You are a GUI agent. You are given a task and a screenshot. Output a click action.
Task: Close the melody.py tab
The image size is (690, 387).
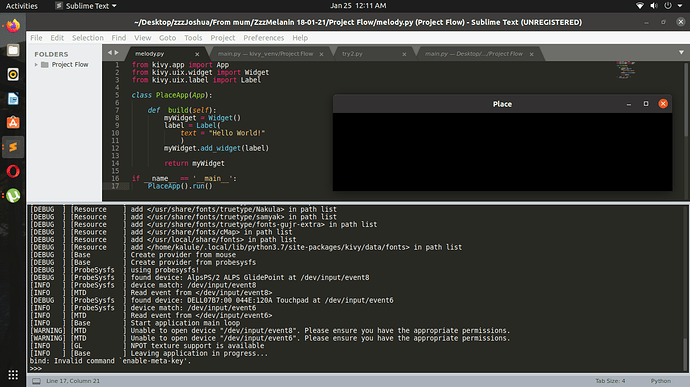(x=197, y=54)
